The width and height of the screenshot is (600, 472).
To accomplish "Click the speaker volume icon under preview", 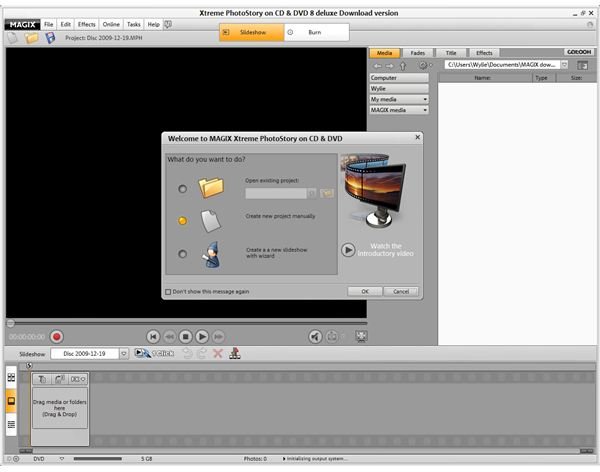I will pyautogui.click(x=315, y=336).
